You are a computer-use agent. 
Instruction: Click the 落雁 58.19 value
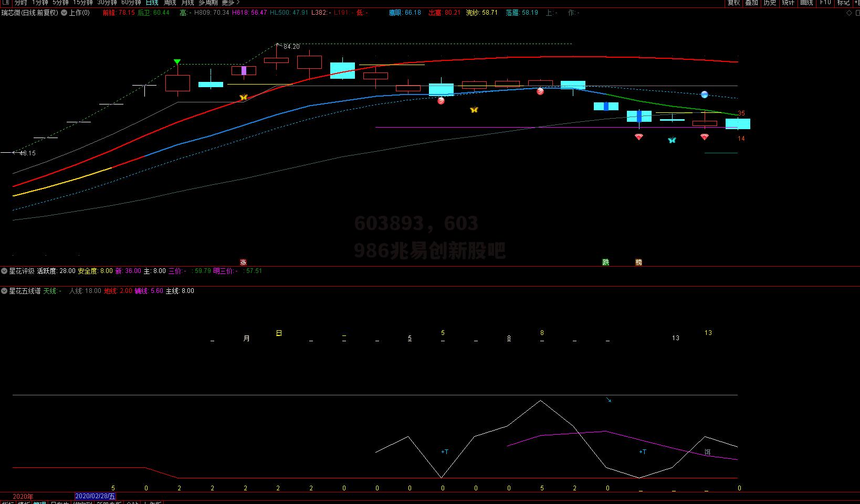(522, 13)
